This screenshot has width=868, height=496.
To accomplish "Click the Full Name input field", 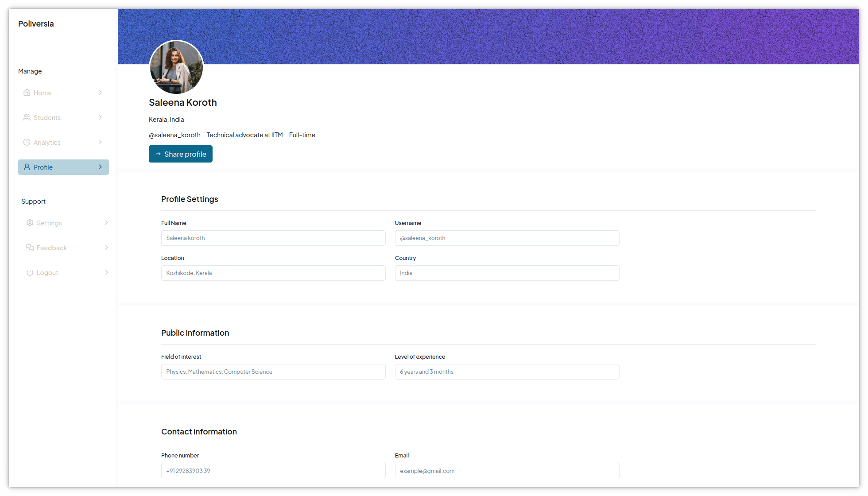I will pyautogui.click(x=273, y=238).
